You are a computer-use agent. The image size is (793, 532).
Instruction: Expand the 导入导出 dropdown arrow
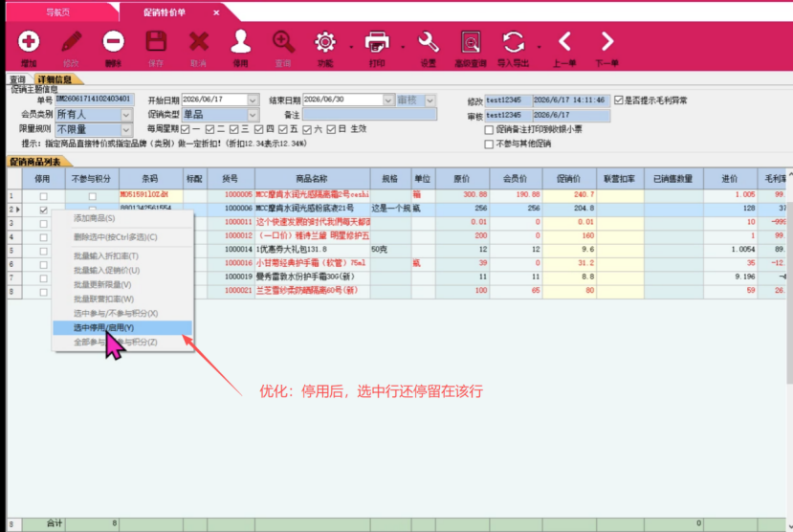[540, 47]
